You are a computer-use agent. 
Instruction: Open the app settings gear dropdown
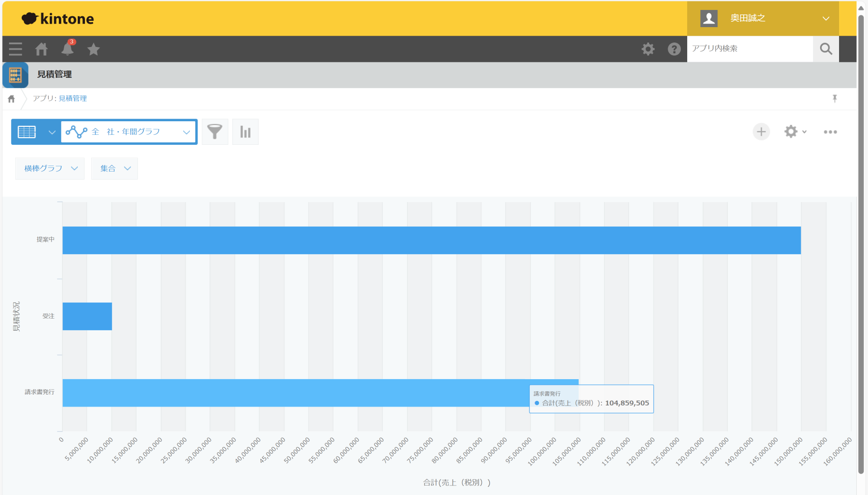point(795,132)
